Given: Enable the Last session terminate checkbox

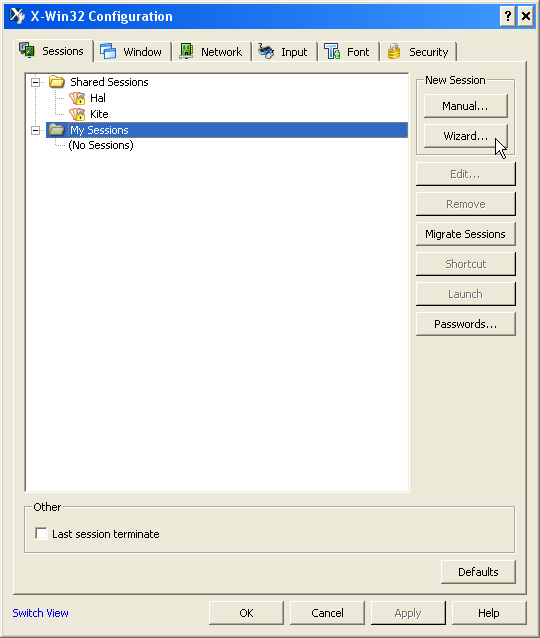Looking at the screenshot, I should pos(41,533).
